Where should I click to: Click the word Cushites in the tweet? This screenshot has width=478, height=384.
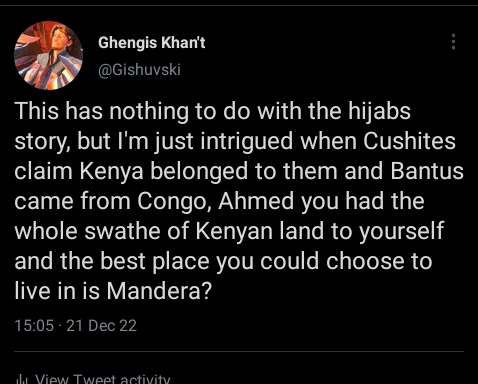409,141
